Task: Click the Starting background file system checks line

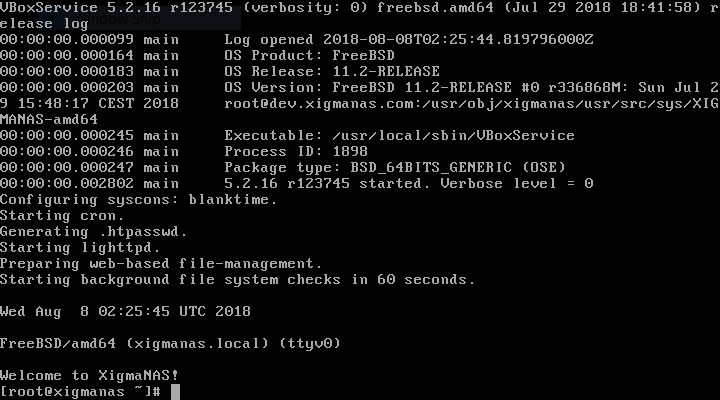Action: (x=237, y=279)
